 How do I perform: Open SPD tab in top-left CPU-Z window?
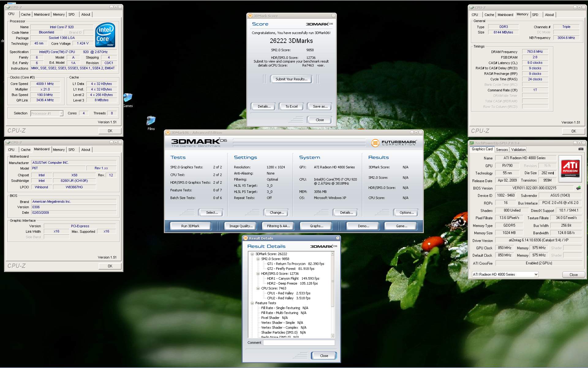click(x=71, y=14)
